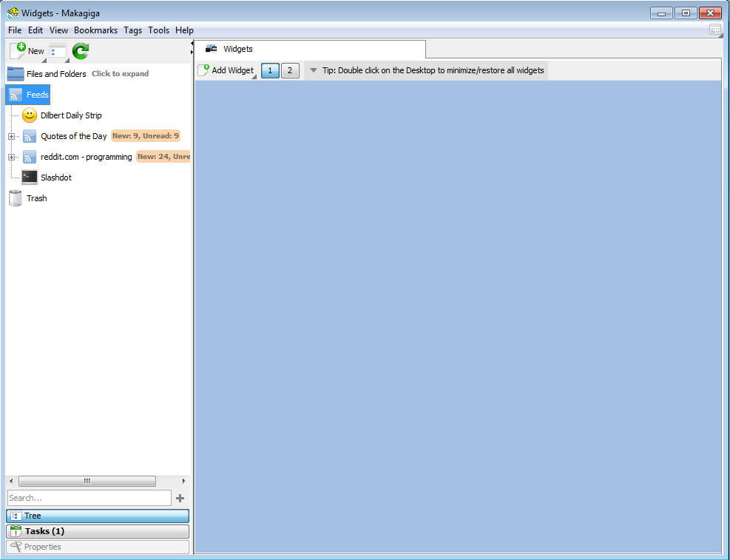Select the Feeds tree node
The width and height of the screenshot is (730, 560).
pyautogui.click(x=28, y=95)
